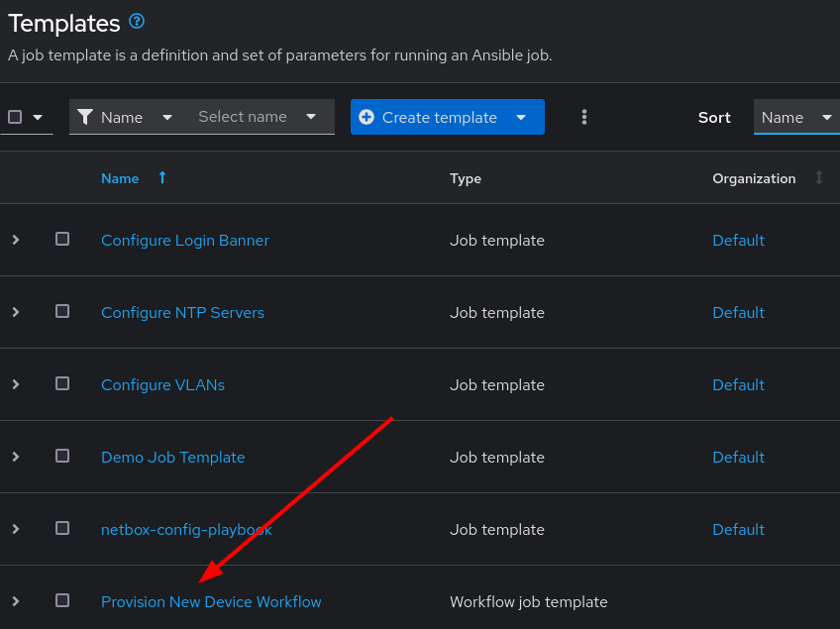Open Default organization for Demo Job Template
This screenshot has width=840, height=629.
pos(738,458)
